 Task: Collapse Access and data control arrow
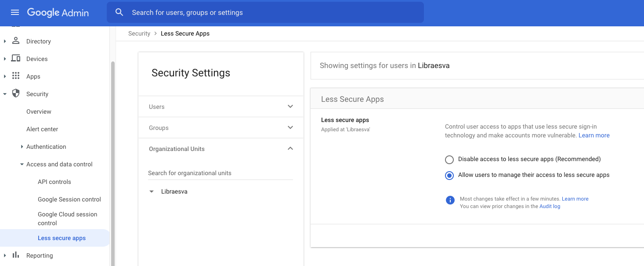(x=22, y=164)
